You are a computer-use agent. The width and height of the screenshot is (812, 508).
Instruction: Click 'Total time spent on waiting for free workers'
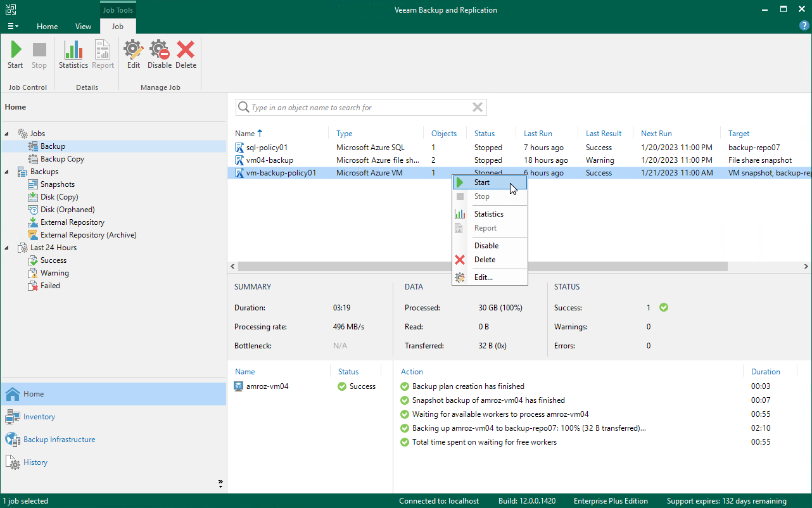coord(485,442)
